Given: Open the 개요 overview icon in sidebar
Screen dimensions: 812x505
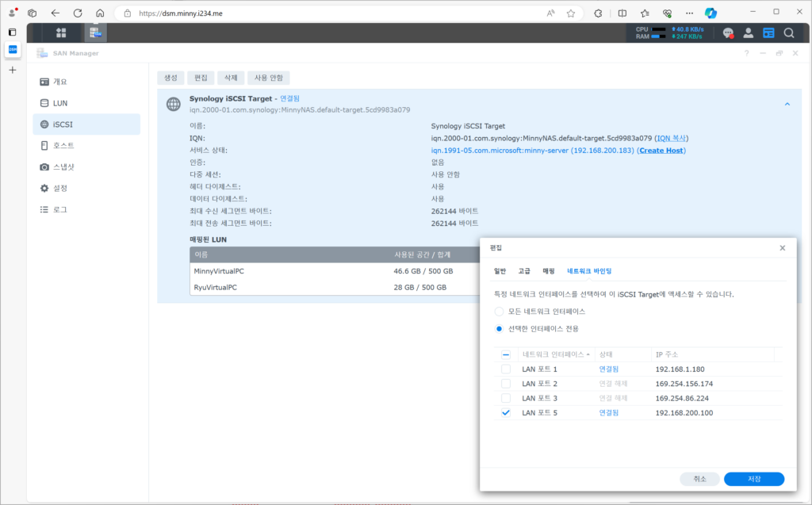Looking at the screenshot, I should 44,82.
